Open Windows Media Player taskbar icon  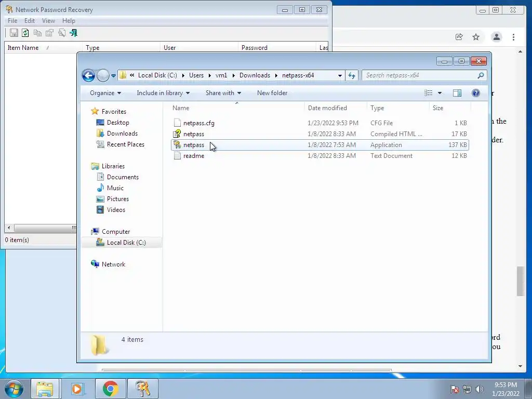point(77,389)
